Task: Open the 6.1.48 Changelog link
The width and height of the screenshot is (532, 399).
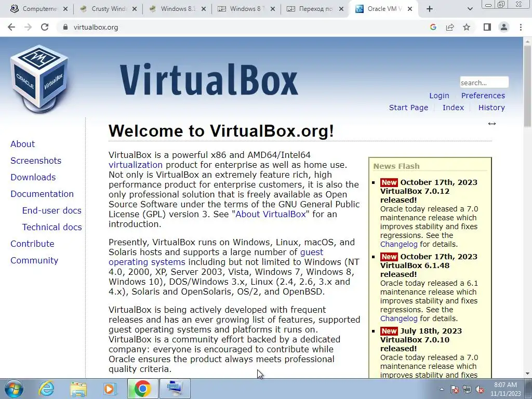Action: (398, 318)
